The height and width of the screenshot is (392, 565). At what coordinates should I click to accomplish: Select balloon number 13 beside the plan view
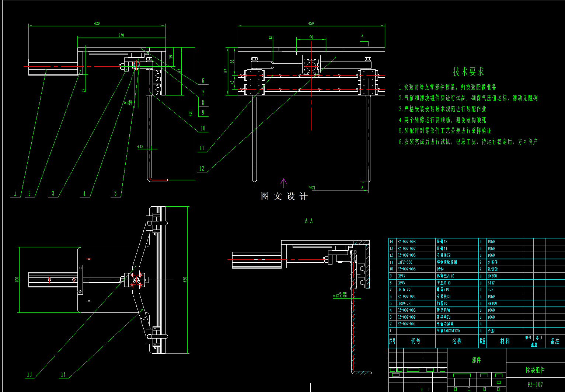(x=29, y=374)
